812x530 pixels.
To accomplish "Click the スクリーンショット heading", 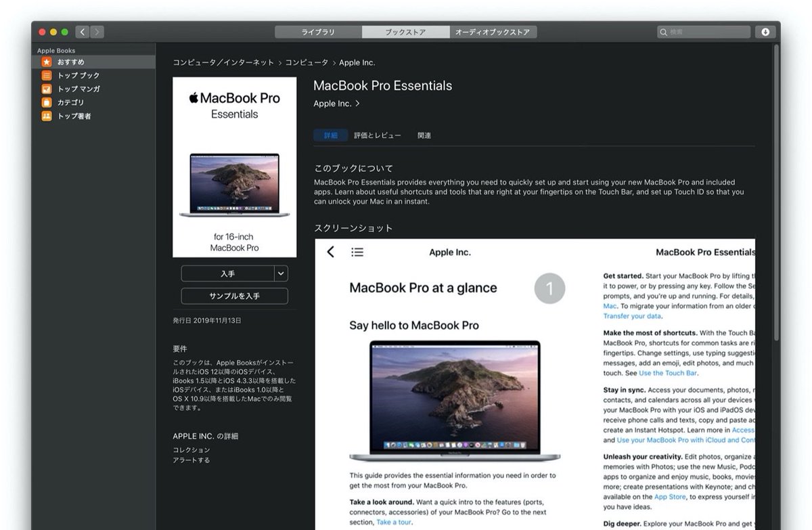I will pos(354,228).
